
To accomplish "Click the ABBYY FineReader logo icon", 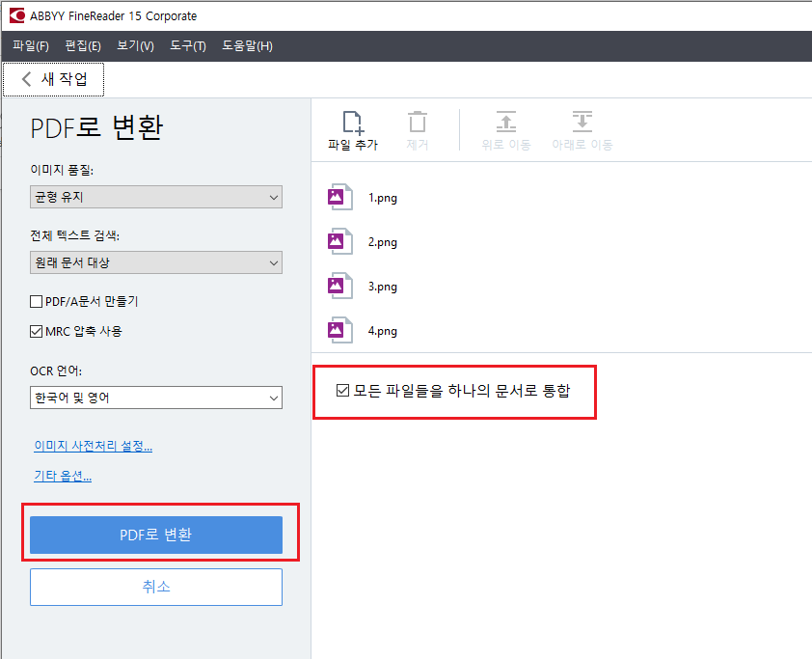I will 17,15.
